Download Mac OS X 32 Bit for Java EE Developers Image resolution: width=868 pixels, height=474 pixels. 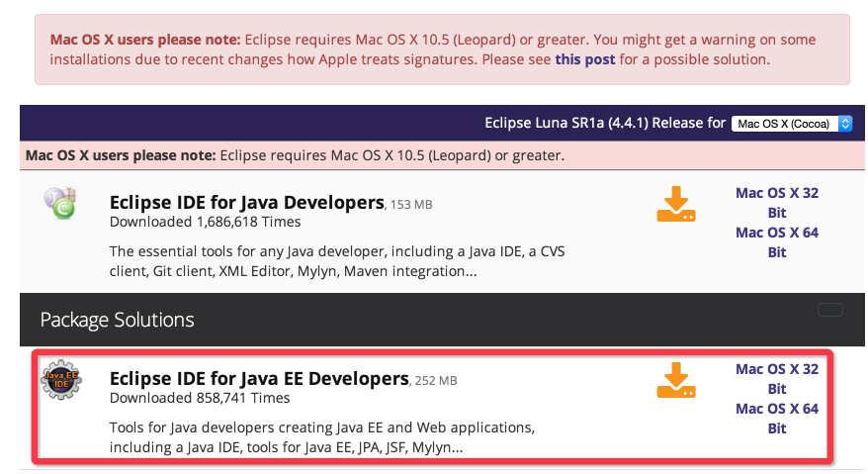(x=777, y=378)
